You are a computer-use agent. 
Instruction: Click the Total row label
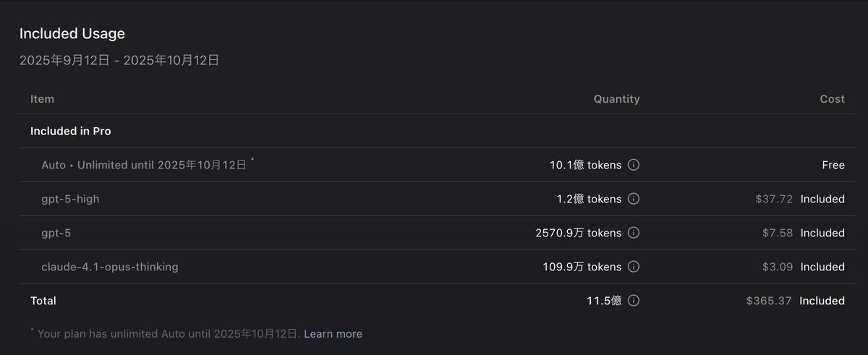tap(43, 301)
